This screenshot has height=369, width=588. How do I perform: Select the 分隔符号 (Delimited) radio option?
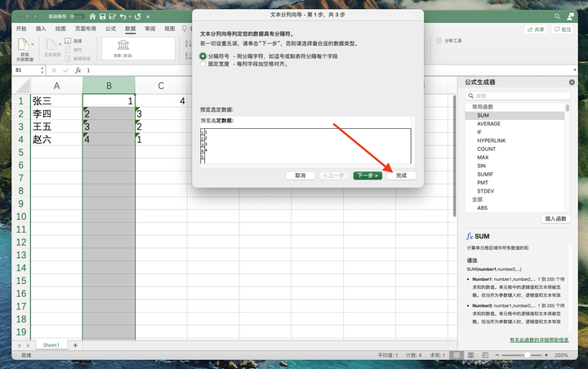(x=203, y=56)
